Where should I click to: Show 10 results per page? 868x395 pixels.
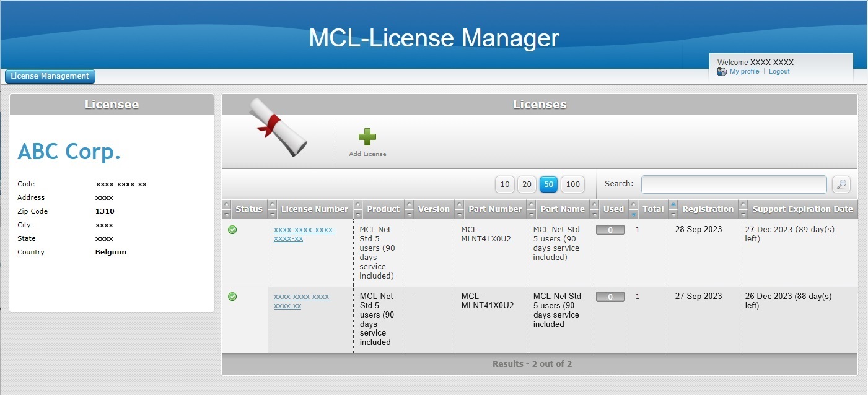[505, 184]
